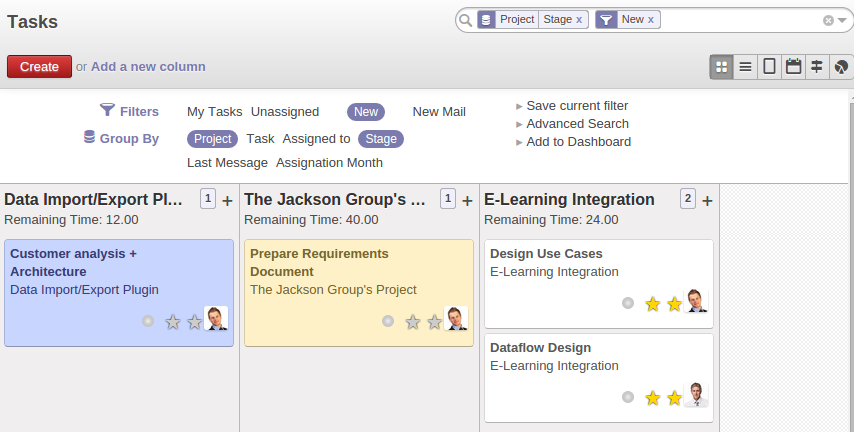Screen dimensions: 854x432
Task: Switch to the calendar view
Action: click(793, 67)
